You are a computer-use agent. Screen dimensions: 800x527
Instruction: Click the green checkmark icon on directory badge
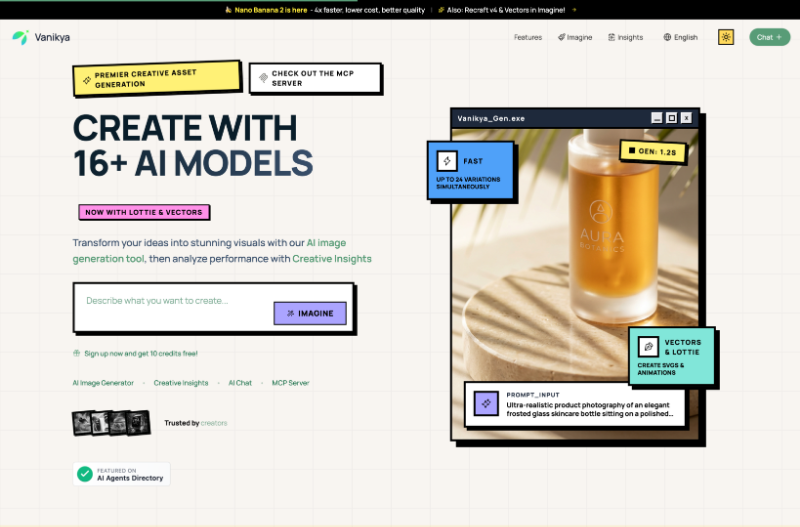pyautogui.click(x=85, y=474)
